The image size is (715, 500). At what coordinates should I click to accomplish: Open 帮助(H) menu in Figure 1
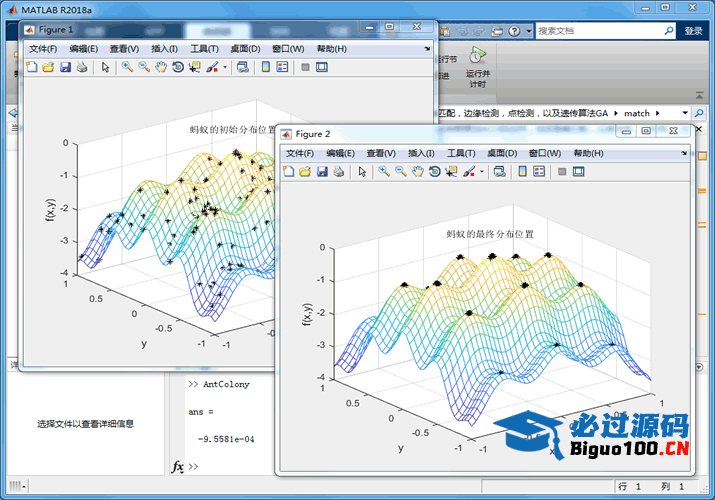tap(332, 49)
